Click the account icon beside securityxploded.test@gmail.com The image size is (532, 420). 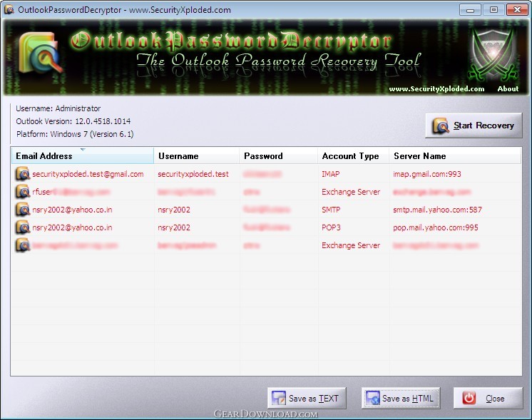click(23, 174)
